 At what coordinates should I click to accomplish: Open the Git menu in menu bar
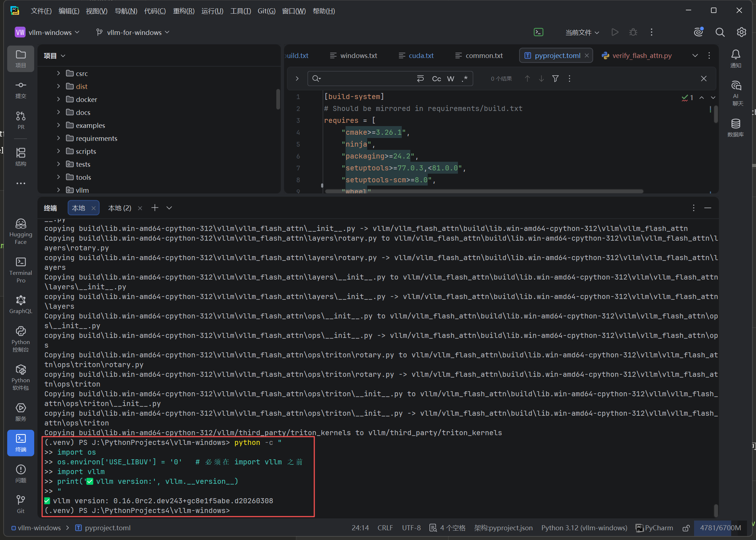[x=266, y=11]
